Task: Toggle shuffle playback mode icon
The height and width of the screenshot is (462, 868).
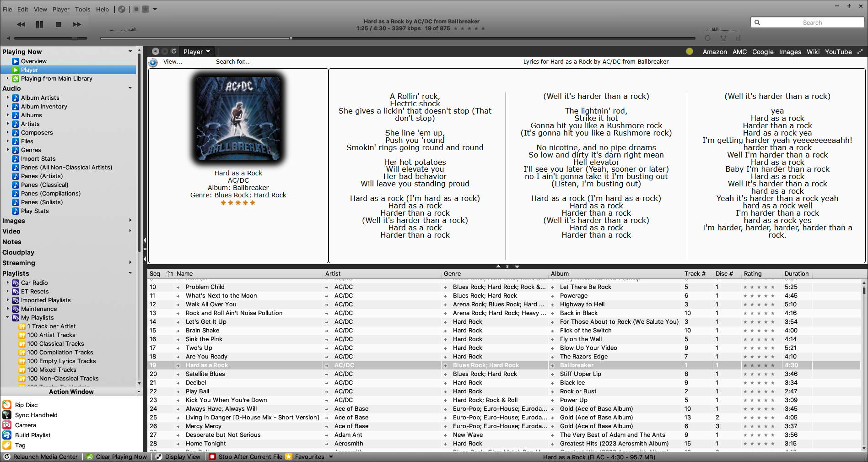Action: 723,38
